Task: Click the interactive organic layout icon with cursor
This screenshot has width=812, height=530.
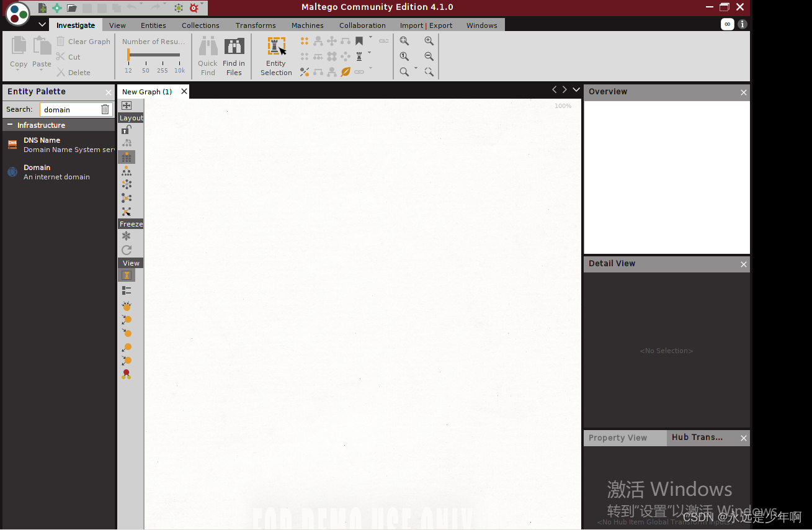Action: [x=127, y=212]
